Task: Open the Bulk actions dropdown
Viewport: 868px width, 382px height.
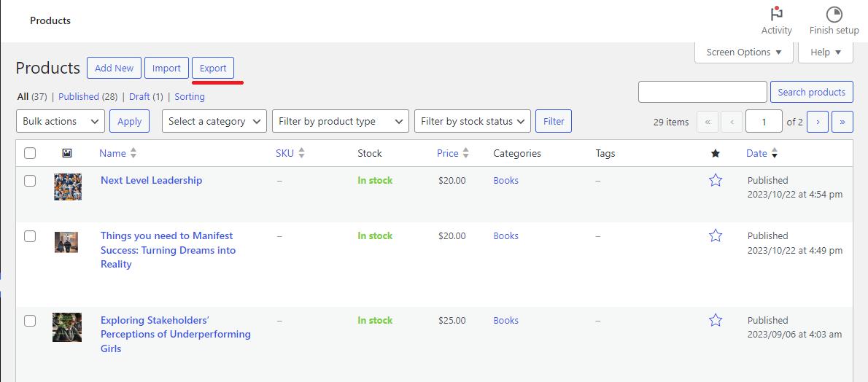Action: coord(61,121)
